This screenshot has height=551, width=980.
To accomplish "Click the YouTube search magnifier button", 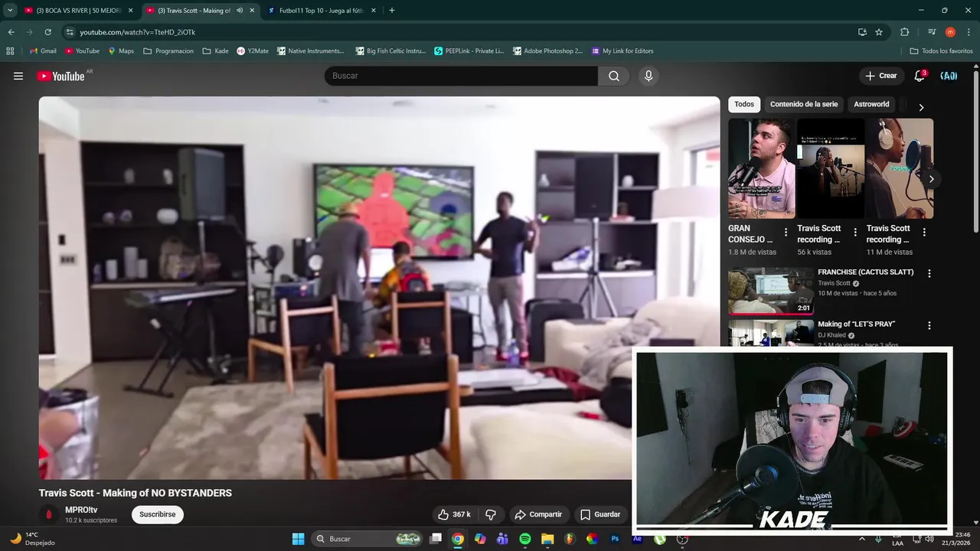I will (x=614, y=76).
